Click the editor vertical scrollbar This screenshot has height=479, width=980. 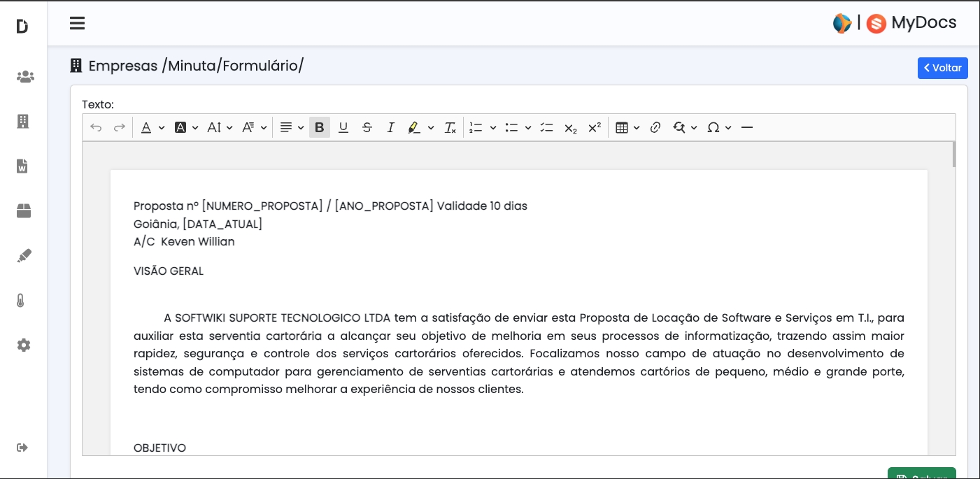954,152
